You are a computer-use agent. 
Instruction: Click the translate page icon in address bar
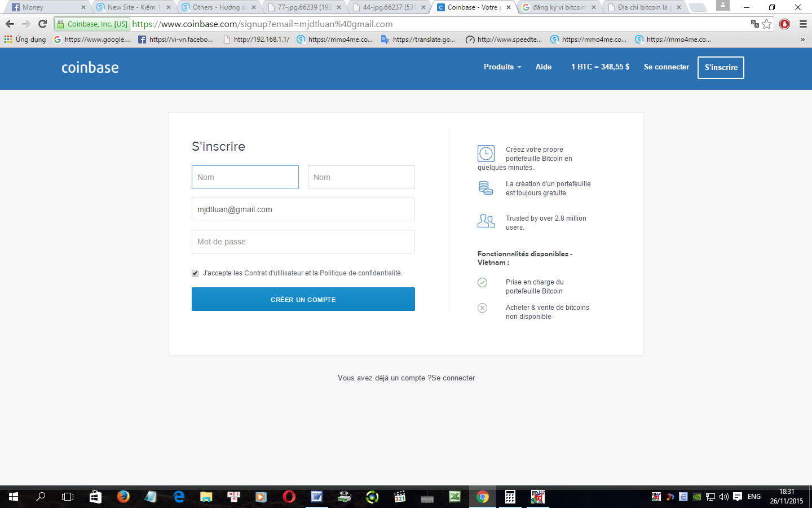pos(755,24)
